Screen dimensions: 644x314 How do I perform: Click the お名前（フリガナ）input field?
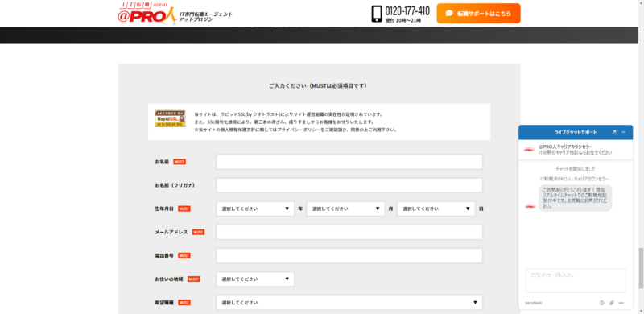pos(349,185)
